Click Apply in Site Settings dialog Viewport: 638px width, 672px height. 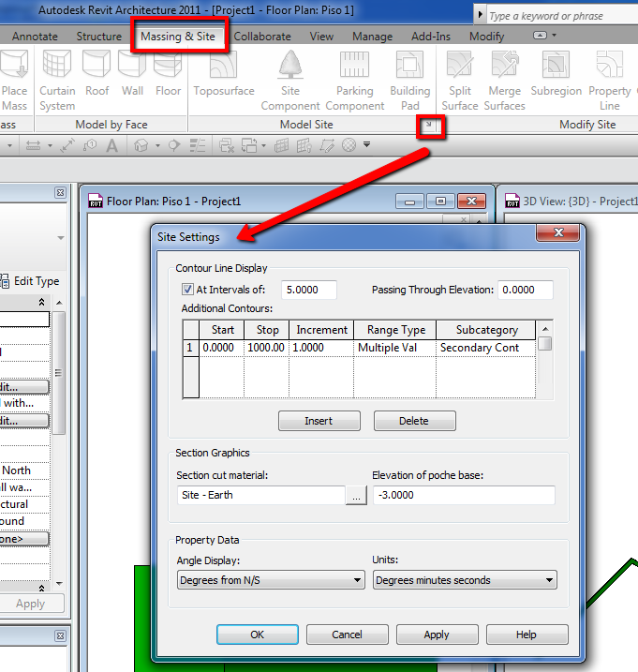pyautogui.click(x=437, y=635)
